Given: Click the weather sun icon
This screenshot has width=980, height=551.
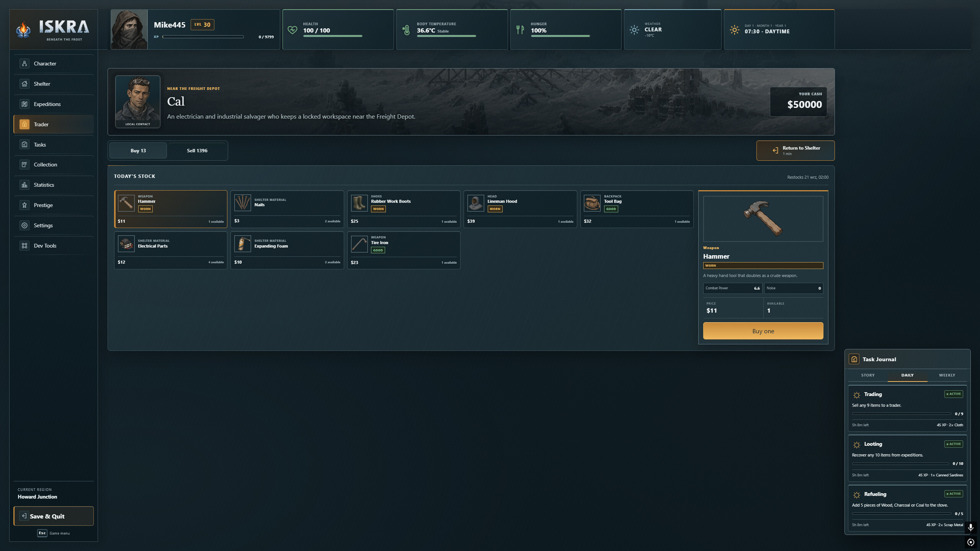Looking at the screenshot, I should (634, 30).
